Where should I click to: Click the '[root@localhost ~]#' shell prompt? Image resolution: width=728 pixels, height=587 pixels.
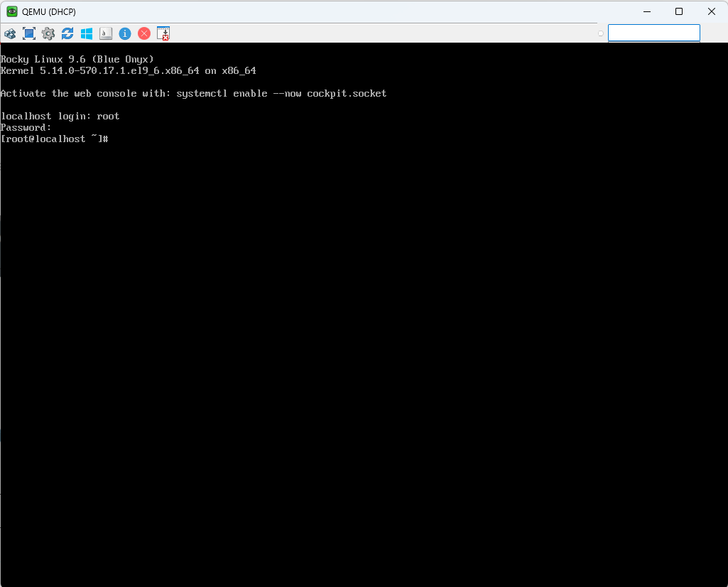click(x=54, y=139)
